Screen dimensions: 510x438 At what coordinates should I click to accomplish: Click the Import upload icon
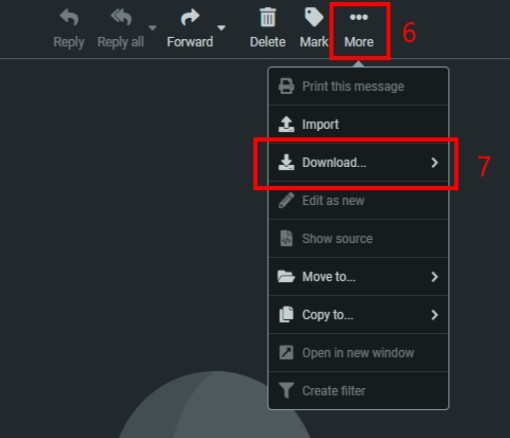[286, 124]
